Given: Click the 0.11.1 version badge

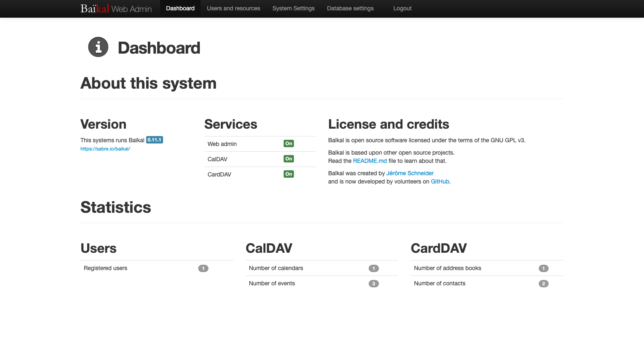Looking at the screenshot, I should tap(154, 140).
